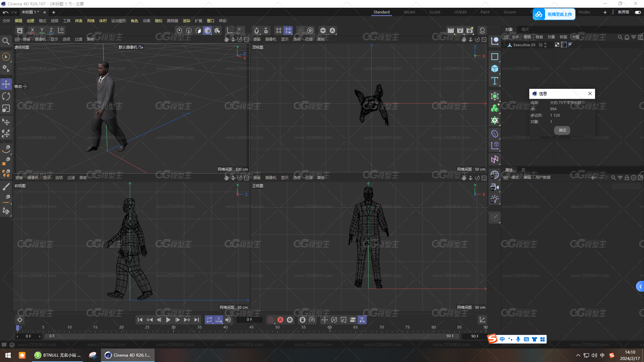The width and height of the screenshot is (644, 362).
Task: Switch to the UVEdit layout tab
Action: (460, 12)
